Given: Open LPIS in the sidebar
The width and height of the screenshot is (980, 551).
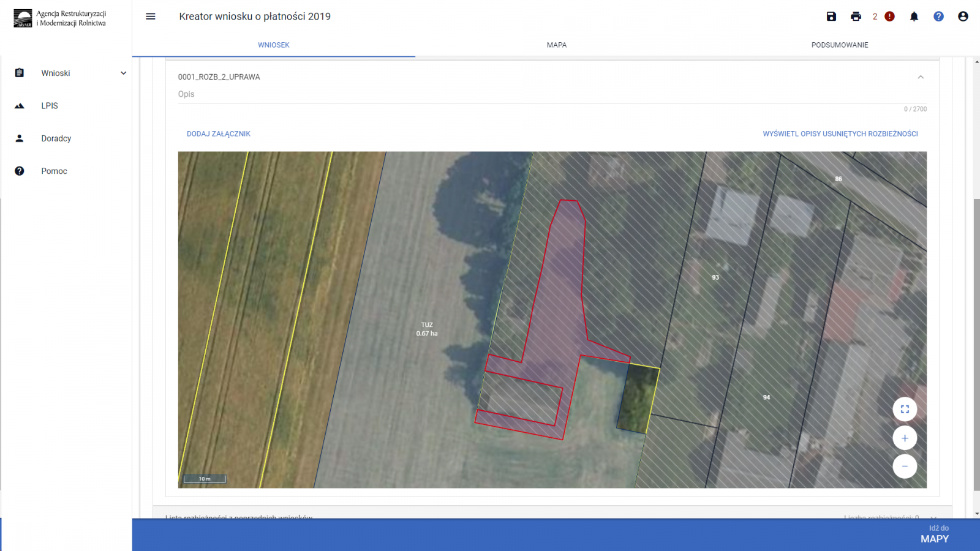Looking at the screenshot, I should coord(50,106).
